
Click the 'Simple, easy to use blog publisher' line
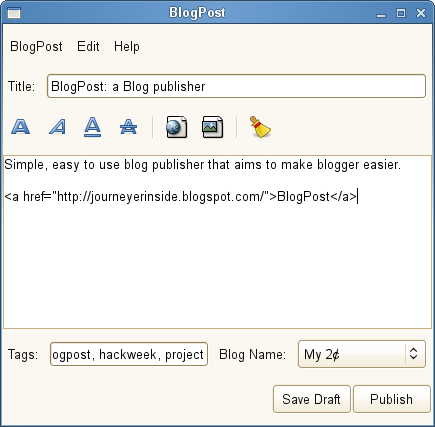[x=202, y=165]
